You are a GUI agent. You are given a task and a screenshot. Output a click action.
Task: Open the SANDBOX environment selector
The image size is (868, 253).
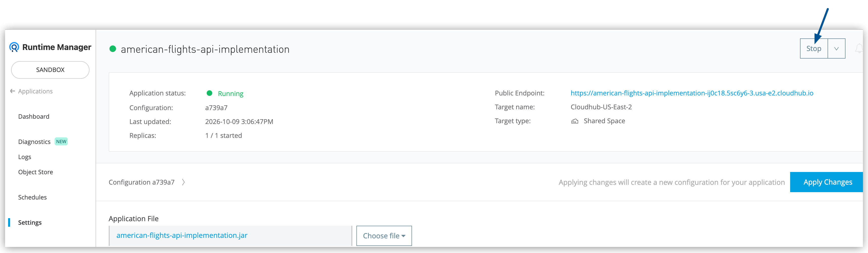click(x=50, y=70)
